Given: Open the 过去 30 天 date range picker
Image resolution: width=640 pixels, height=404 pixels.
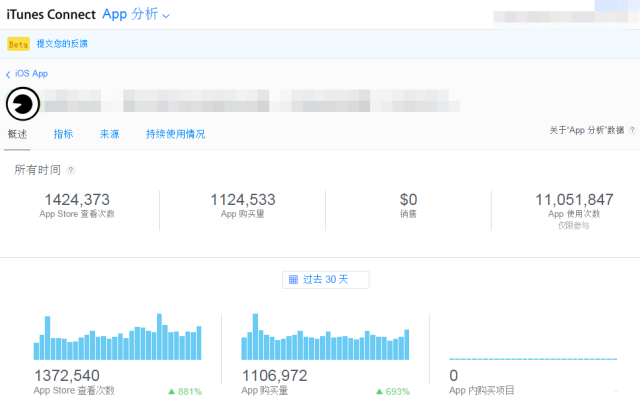Looking at the screenshot, I should pyautogui.click(x=326, y=280).
